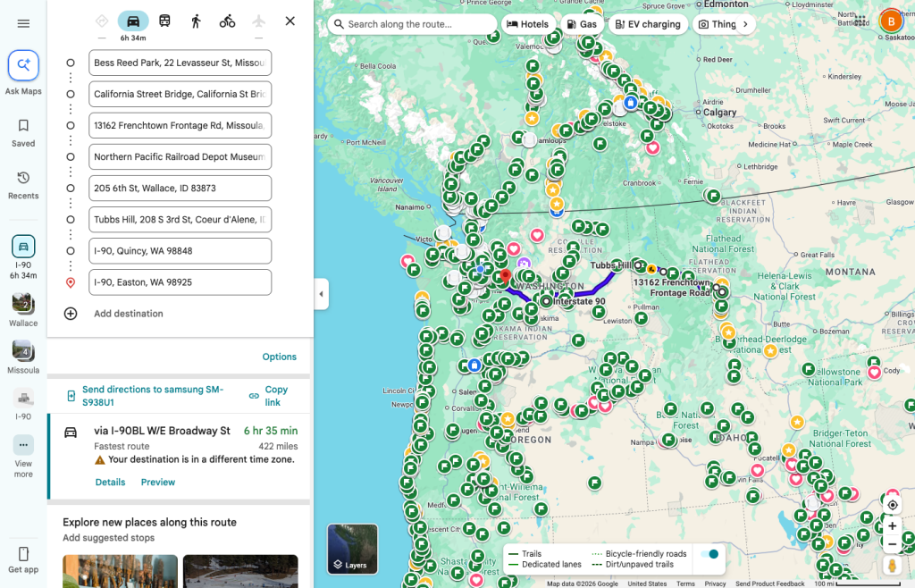
Task: Open route Preview
Action: point(157,482)
